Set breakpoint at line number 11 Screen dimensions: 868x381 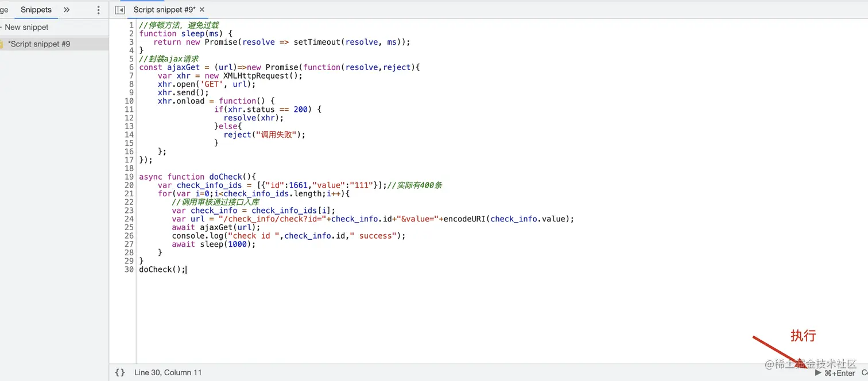[x=129, y=109]
